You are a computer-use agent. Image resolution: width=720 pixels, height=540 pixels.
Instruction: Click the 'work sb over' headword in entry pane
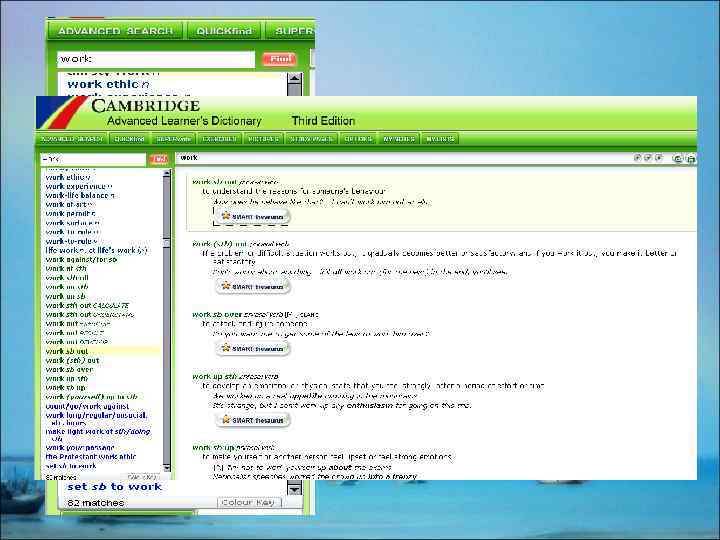tap(217, 315)
